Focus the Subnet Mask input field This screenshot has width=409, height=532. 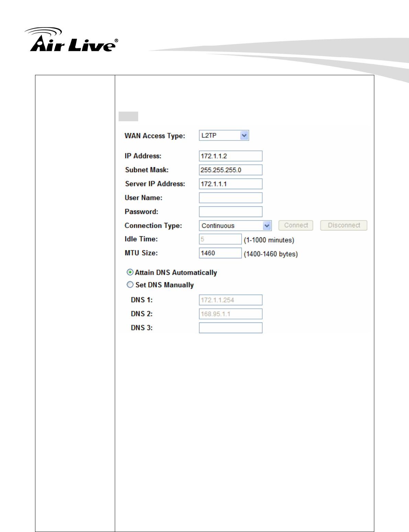pyautogui.click(x=231, y=170)
